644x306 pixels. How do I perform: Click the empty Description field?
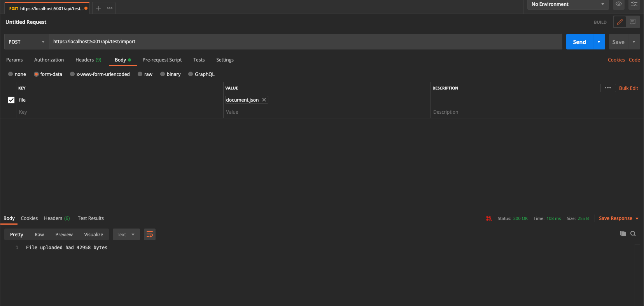(x=537, y=112)
